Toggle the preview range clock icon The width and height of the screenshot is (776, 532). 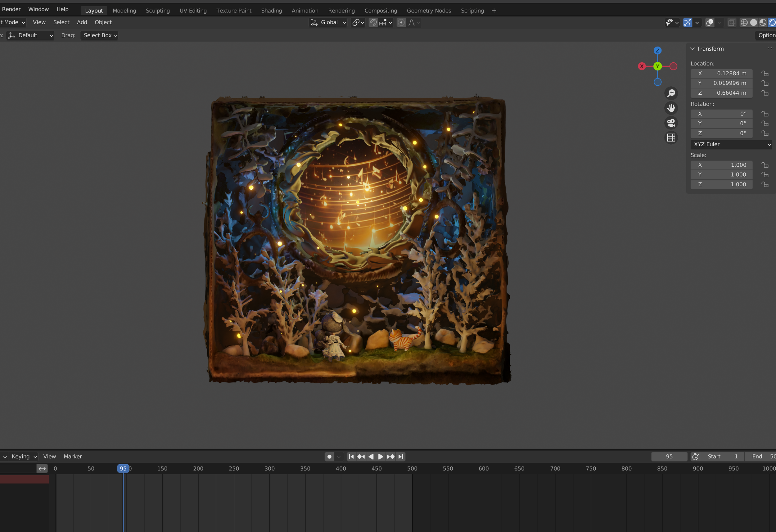[696, 457]
